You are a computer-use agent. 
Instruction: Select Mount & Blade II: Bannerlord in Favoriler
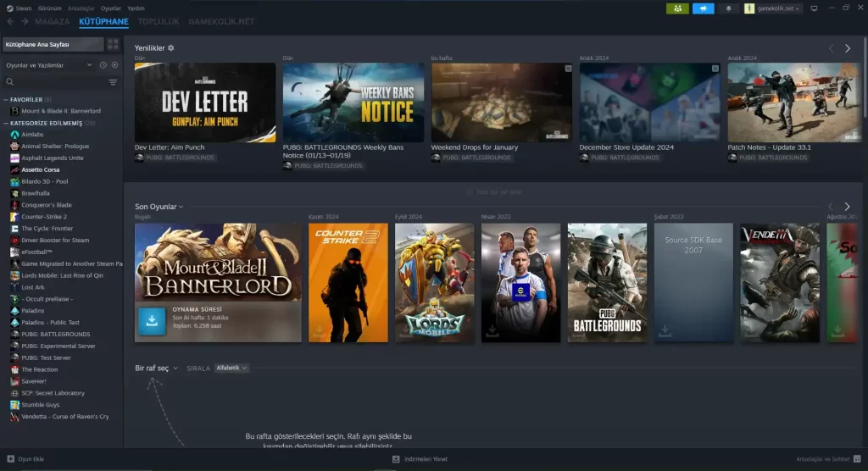pos(61,111)
